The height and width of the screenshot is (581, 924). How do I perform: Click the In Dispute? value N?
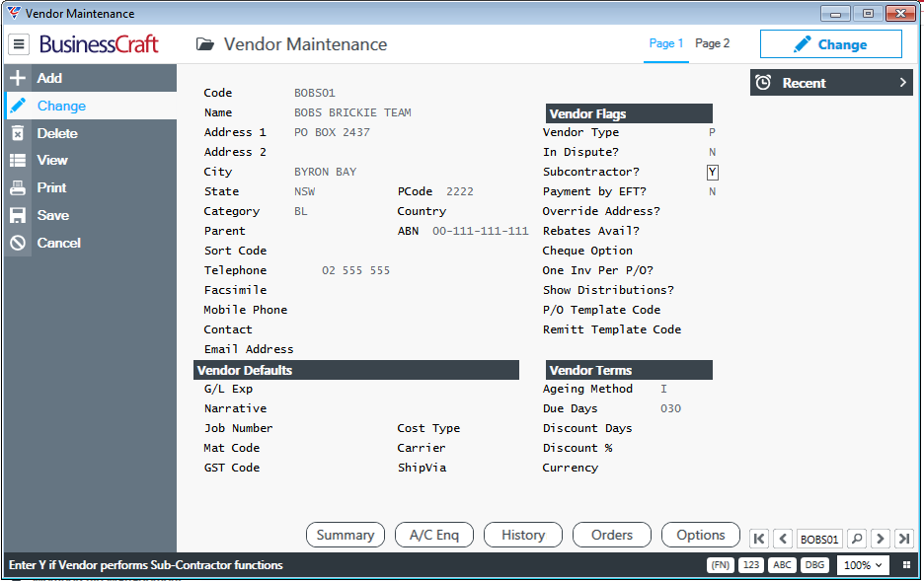[x=712, y=152]
